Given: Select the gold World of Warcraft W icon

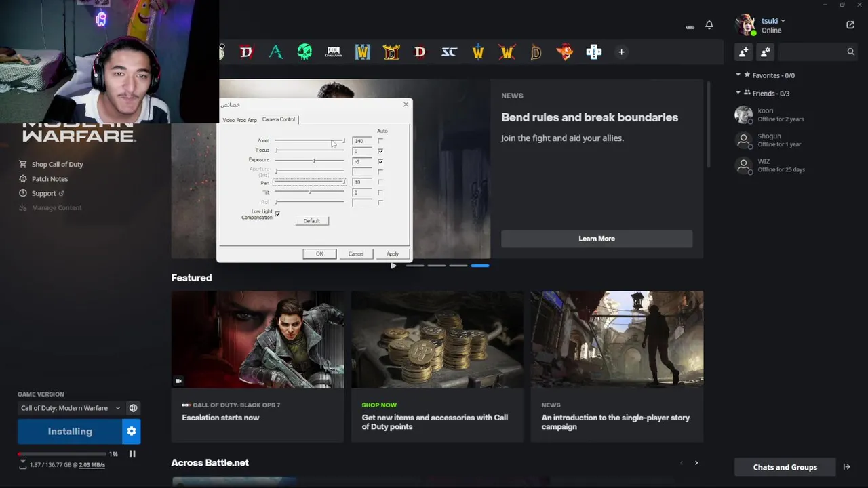Looking at the screenshot, I should point(478,52).
